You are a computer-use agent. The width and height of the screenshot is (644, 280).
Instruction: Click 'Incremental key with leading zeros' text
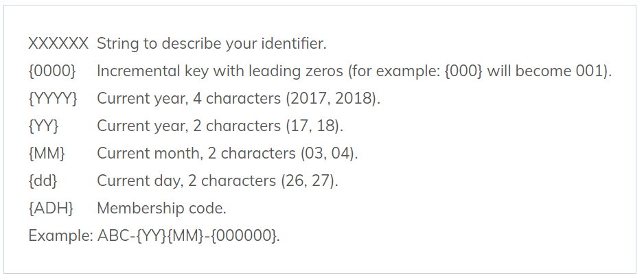click(220, 71)
